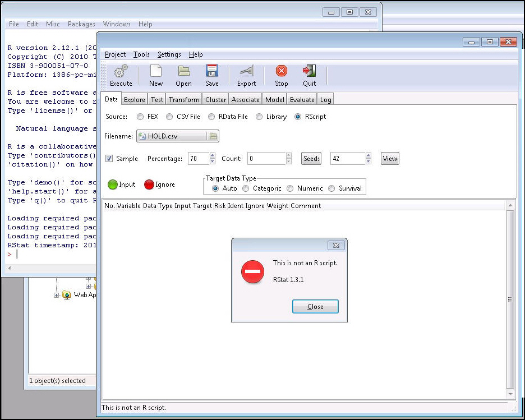Click the Seed button
525x420 pixels.
click(311, 159)
